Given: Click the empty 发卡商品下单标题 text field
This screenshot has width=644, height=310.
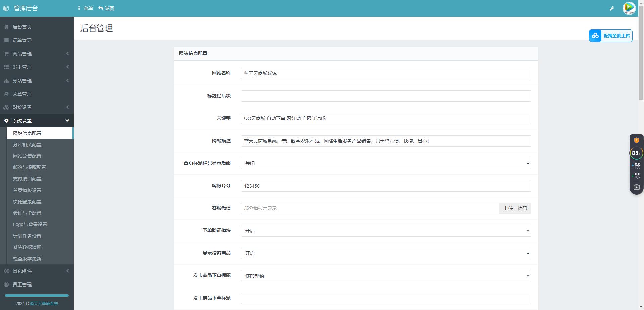Looking at the screenshot, I should tap(386, 298).
